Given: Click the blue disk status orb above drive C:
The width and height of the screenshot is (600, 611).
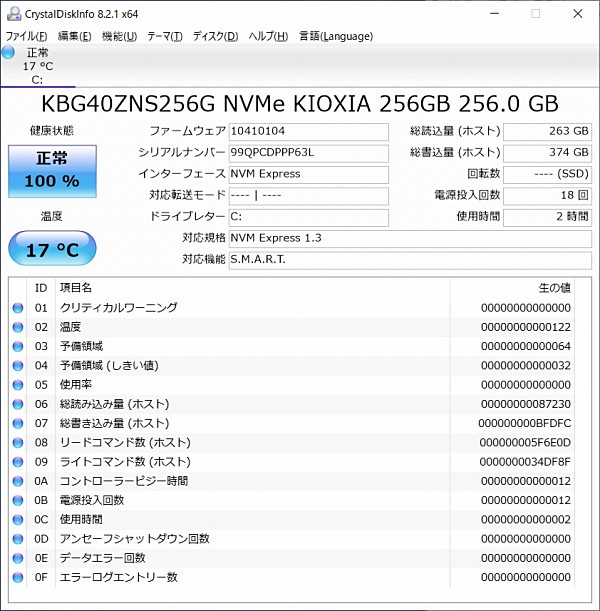Looking at the screenshot, I should tap(9, 52).
